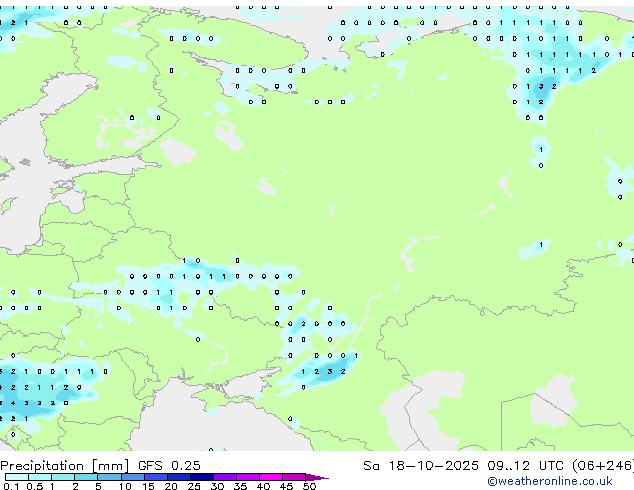Select the 1–2 mm cyan legend swatch

[63, 477]
